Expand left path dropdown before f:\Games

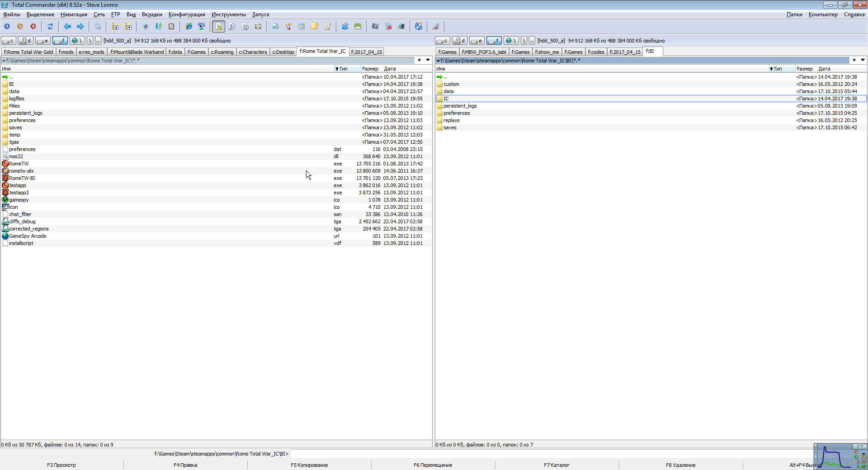tap(4, 61)
